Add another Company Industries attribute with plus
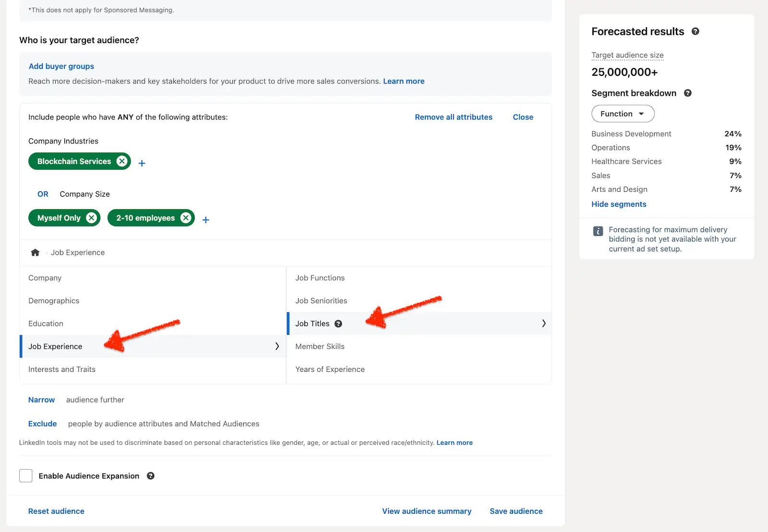Image resolution: width=768 pixels, height=532 pixels. point(142,163)
